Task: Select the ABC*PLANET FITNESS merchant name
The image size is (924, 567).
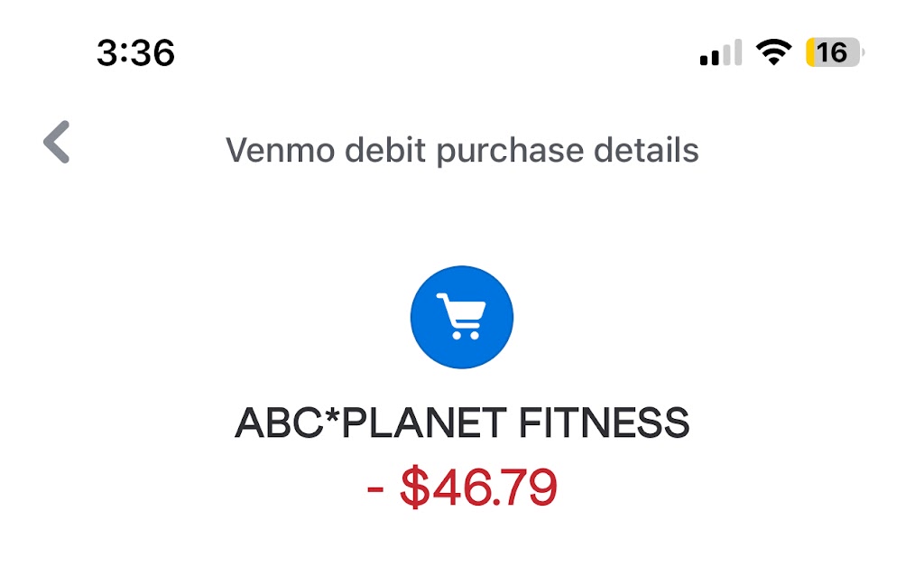Action: pyautogui.click(x=462, y=423)
